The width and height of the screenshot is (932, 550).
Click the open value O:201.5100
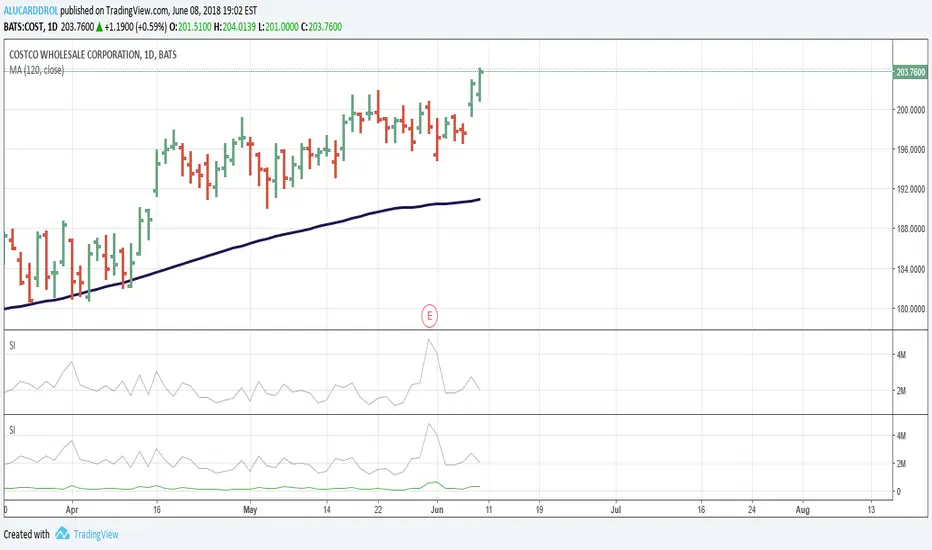pyautogui.click(x=190, y=27)
